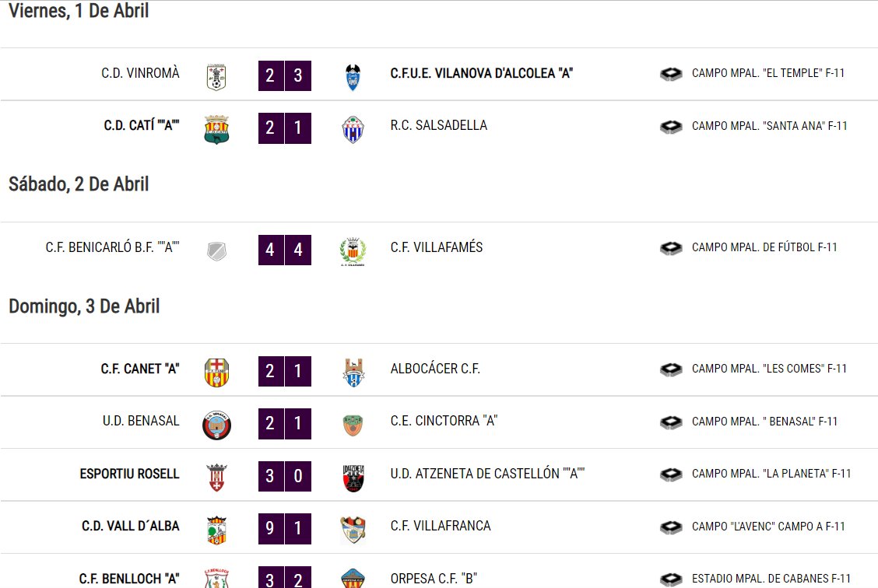Select the grey placeholder shield for Benicarló
This screenshot has height=588, width=878.
click(x=216, y=251)
